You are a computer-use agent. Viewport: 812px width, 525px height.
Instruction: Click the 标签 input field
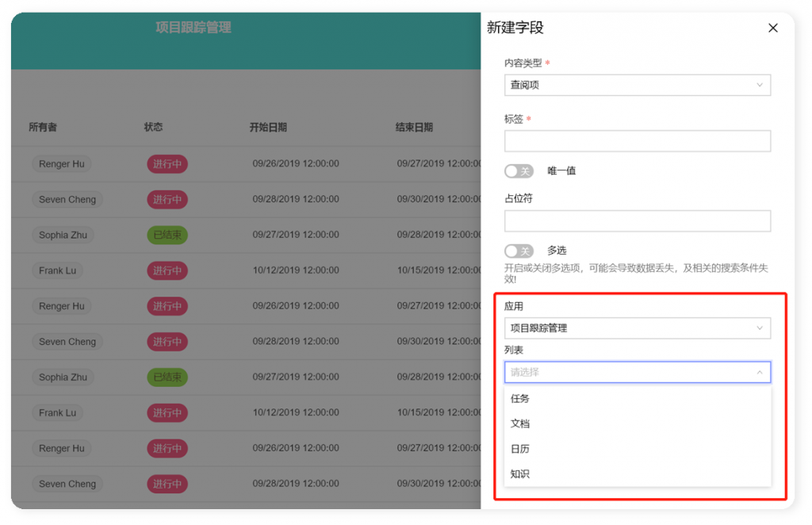[637, 141]
